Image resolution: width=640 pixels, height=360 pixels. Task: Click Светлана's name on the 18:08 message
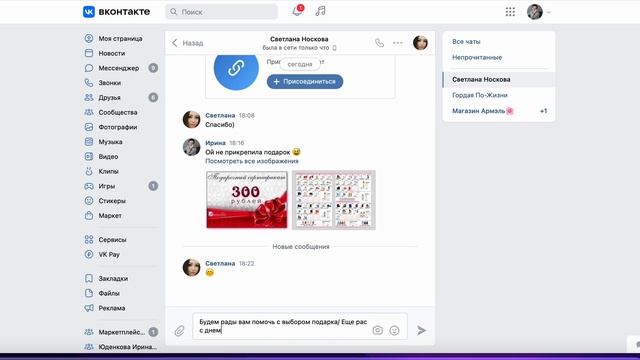(220, 116)
